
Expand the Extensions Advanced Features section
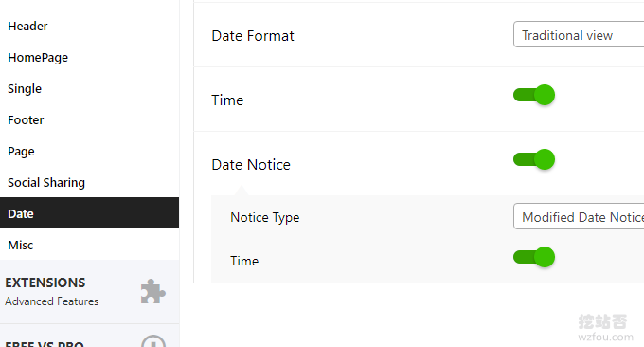[90, 292]
